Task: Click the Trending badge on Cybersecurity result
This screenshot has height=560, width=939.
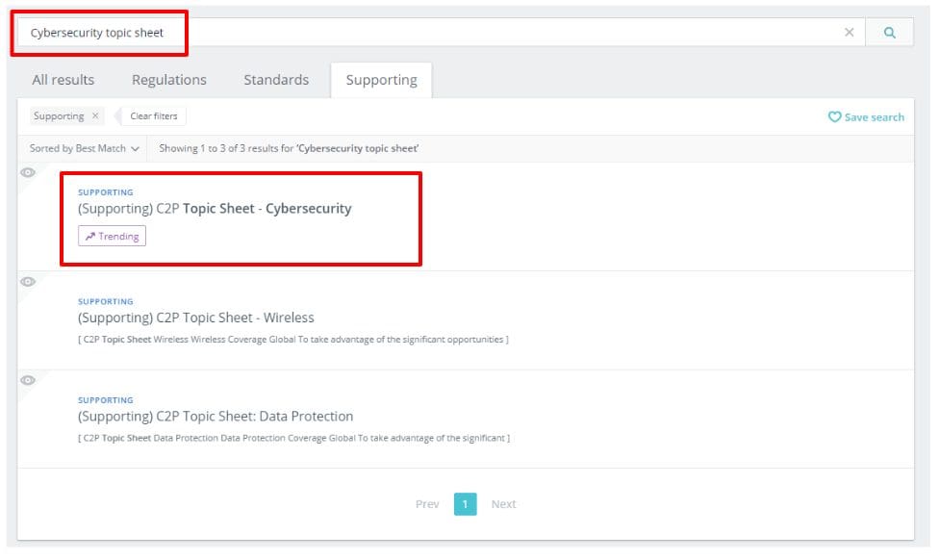Action: (x=112, y=236)
